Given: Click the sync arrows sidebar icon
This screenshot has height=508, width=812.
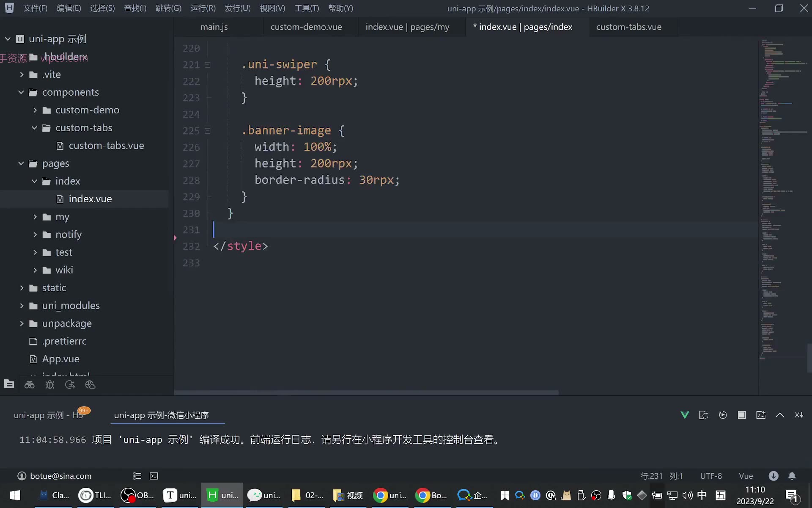Looking at the screenshot, I should click(70, 384).
